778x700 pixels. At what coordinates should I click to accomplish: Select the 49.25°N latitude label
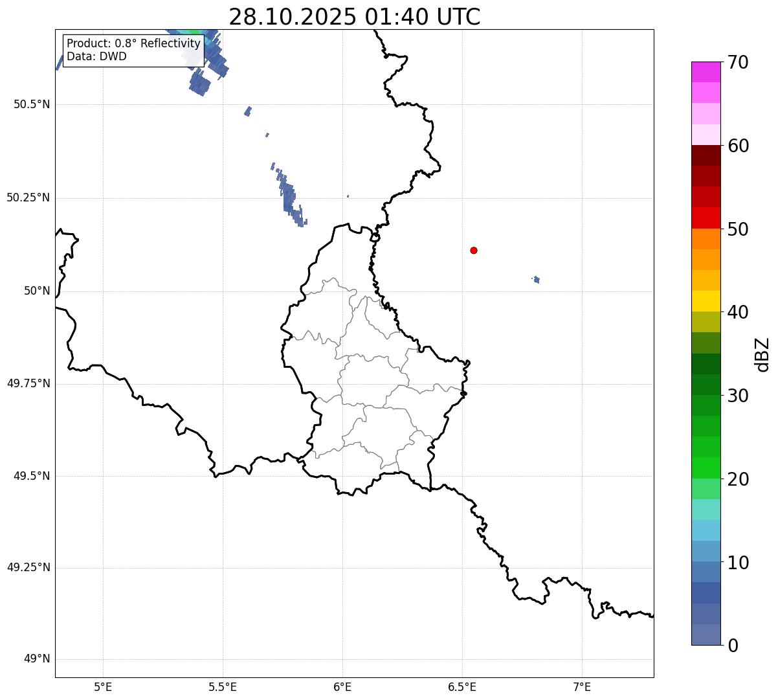pyautogui.click(x=28, y=567)
